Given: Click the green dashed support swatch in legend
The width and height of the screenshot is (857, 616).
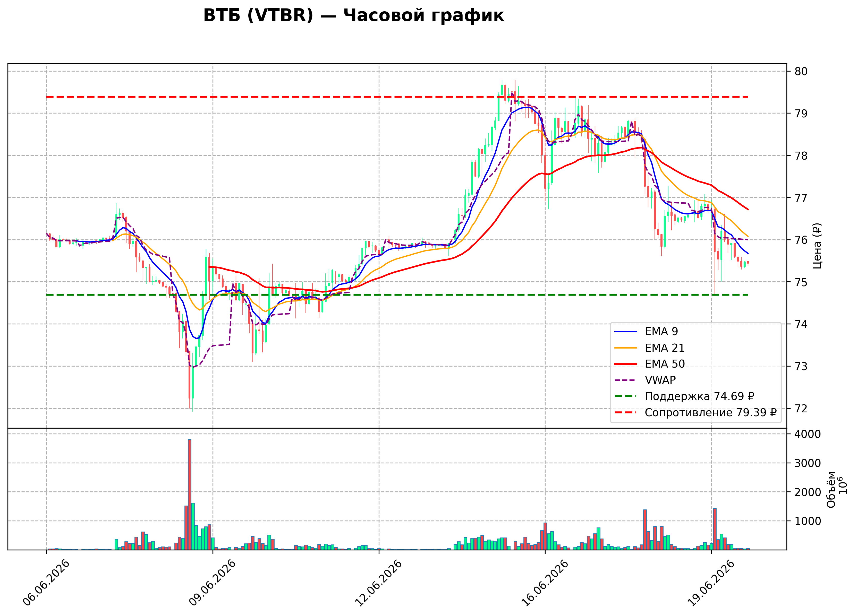Looking at the screenshot, I should point(626,397).
